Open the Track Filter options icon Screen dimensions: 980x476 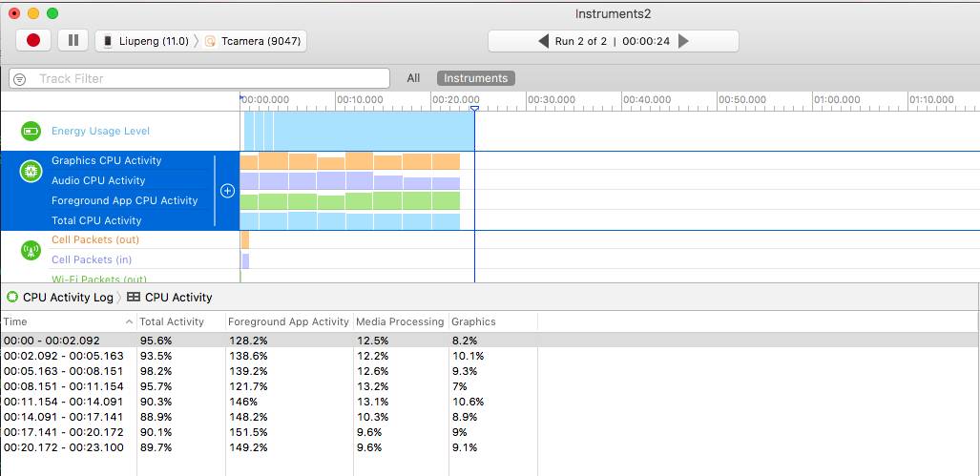(20, 79)
